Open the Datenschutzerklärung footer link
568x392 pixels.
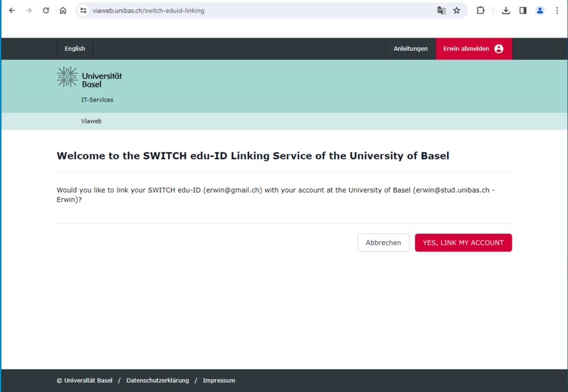pos(157,381)
